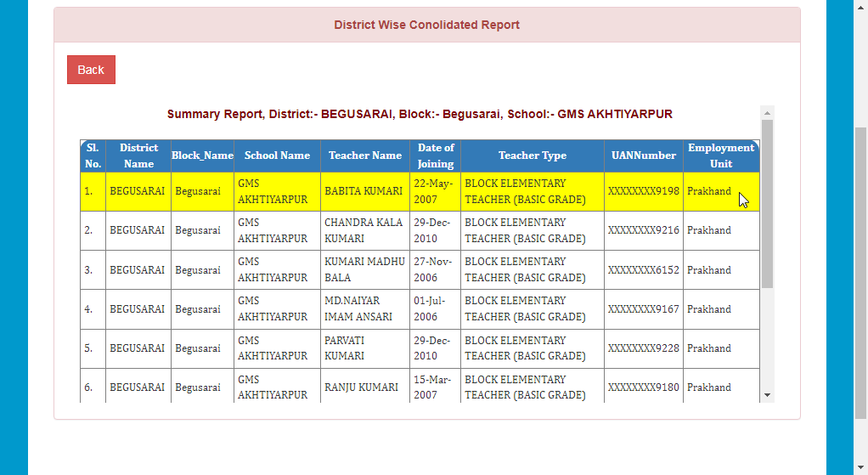This screenshot has height=475, width=868.
Task: Click joining date 22-May-2007
Action: 433,191
